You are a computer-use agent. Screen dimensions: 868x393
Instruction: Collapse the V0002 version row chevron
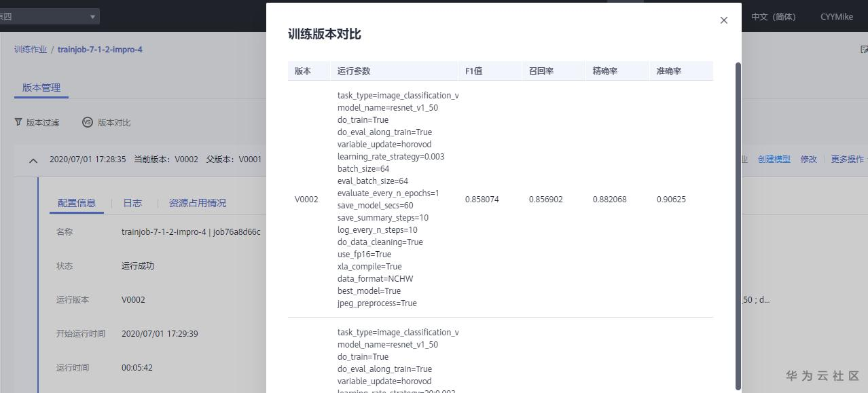(x=33, y=160)
